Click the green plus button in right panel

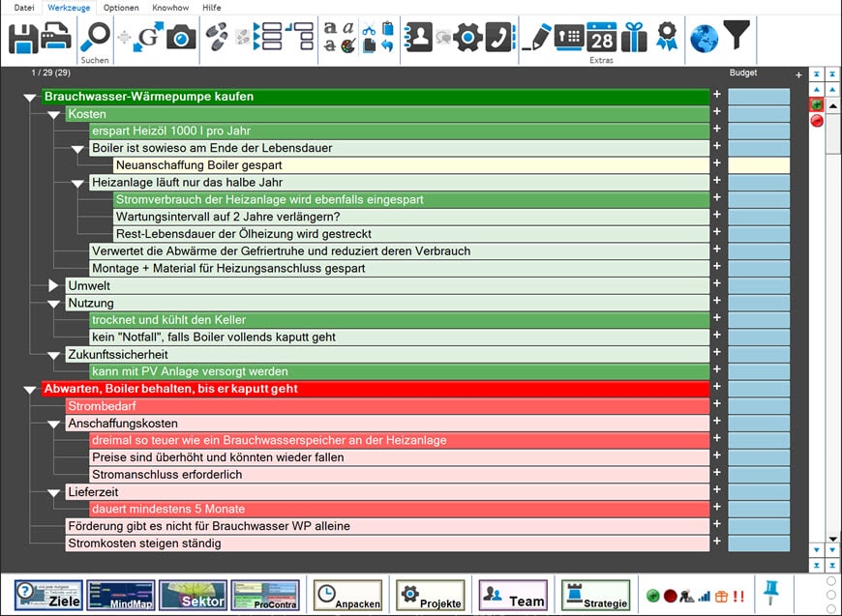point(816,104)
